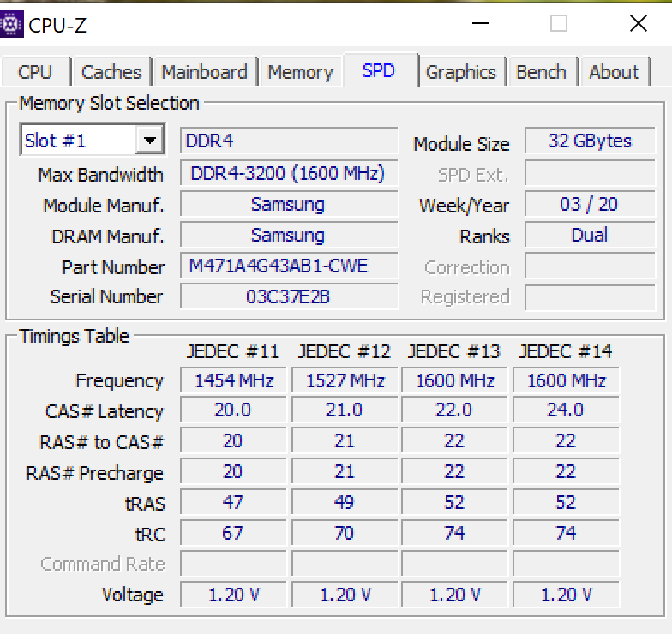672x634 pixels.
Task: Click the Frequency row label
Action: tap(119, 380)
